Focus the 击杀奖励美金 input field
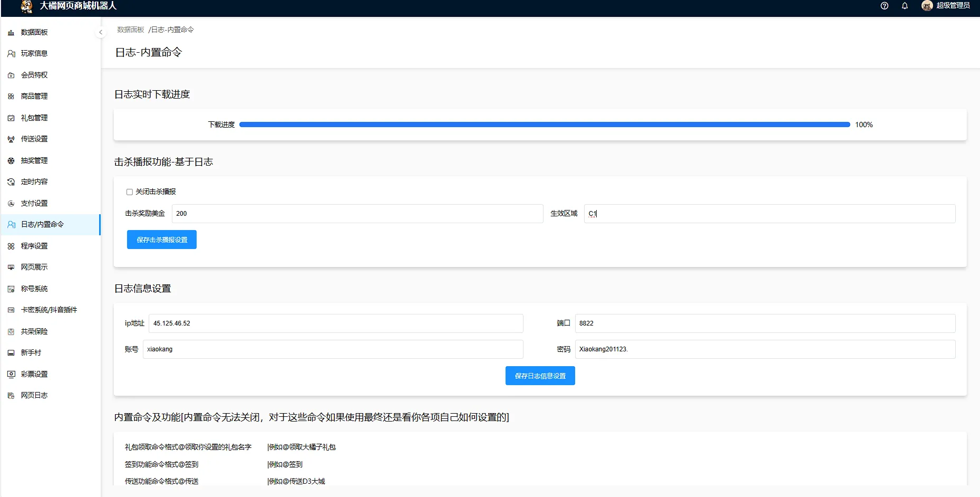 (357, 214)
